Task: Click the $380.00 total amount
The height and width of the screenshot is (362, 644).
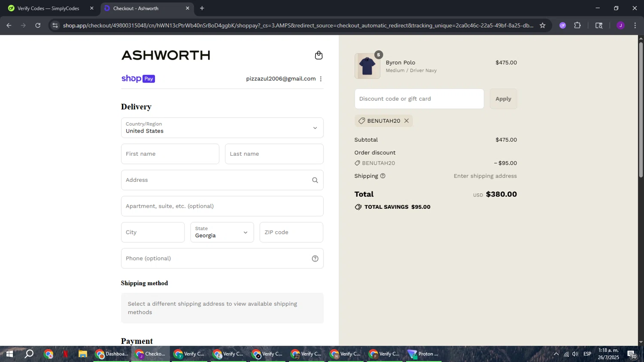Action: coord(501,194)
